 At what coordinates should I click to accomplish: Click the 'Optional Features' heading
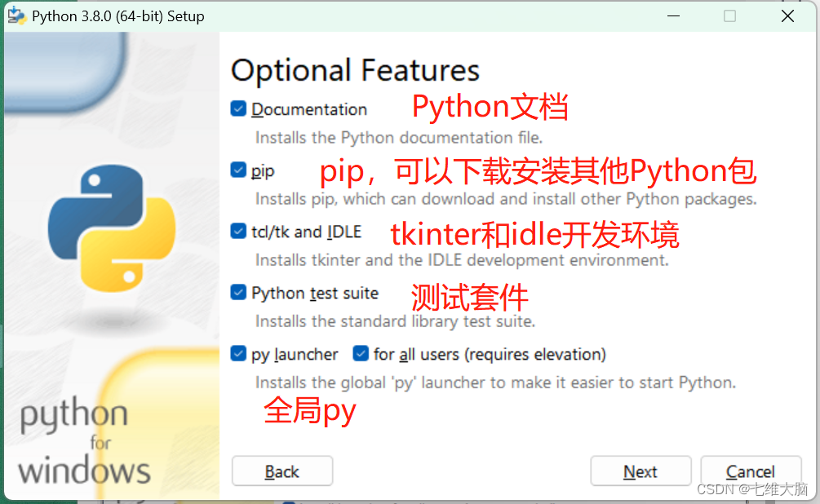(356, 71)
